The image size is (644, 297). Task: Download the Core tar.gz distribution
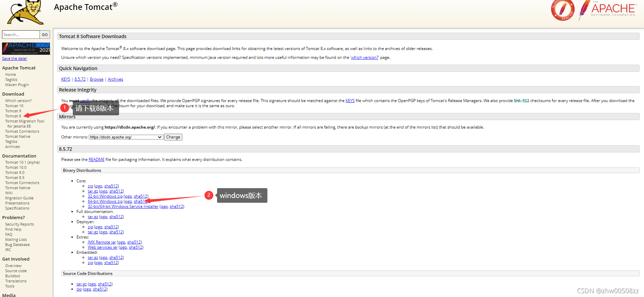pyautogui.click(x=93, y=191)
